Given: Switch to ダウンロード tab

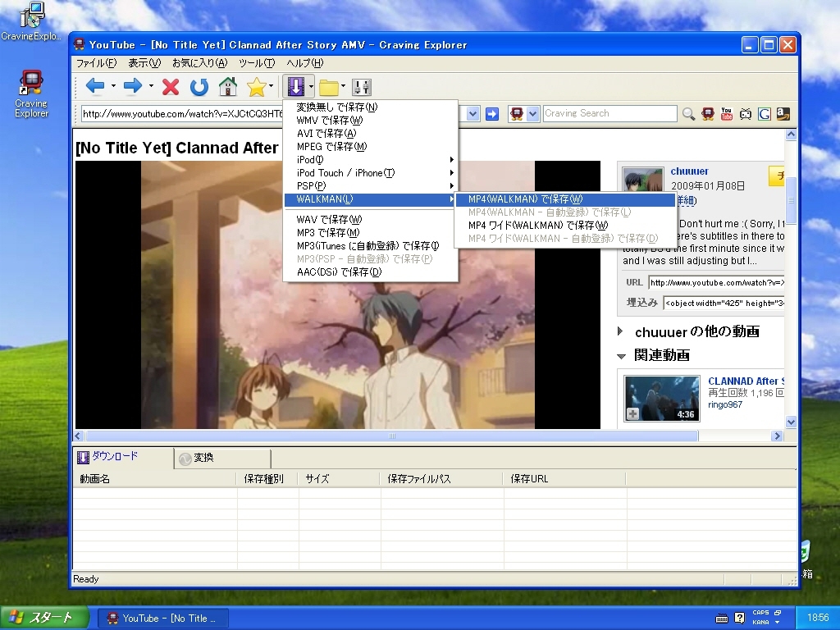Looking at the screenshot, I should click(123, 456).
